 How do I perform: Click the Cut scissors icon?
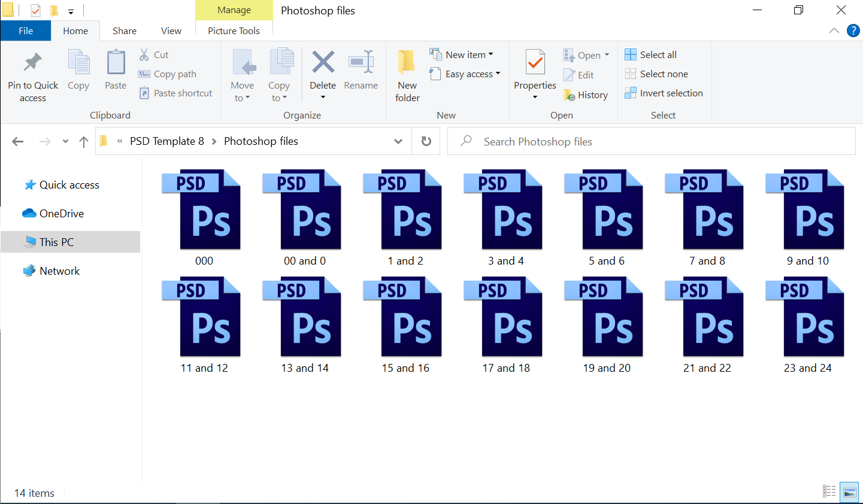pos(144,54)
